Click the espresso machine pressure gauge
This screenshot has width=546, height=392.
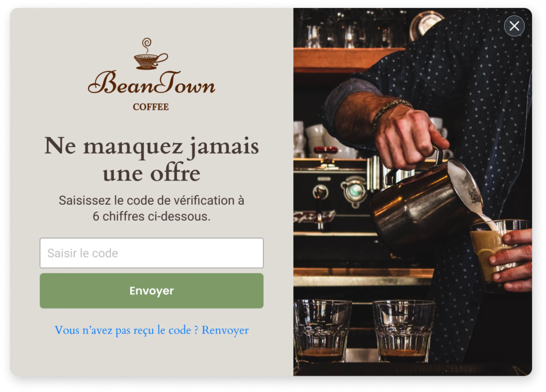pos(354,191)
